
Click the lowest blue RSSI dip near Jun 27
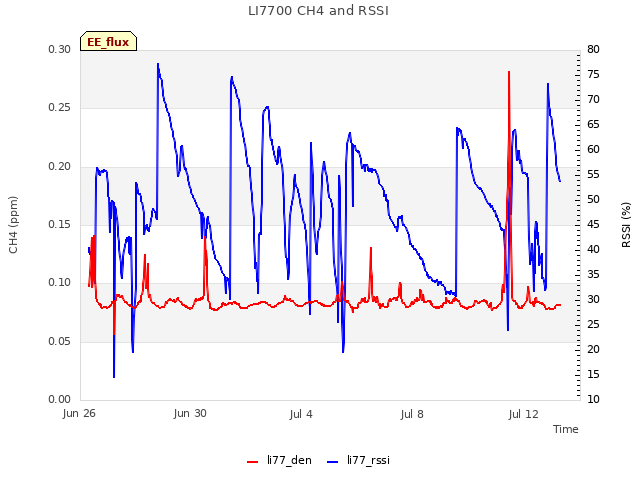(114, 376)
